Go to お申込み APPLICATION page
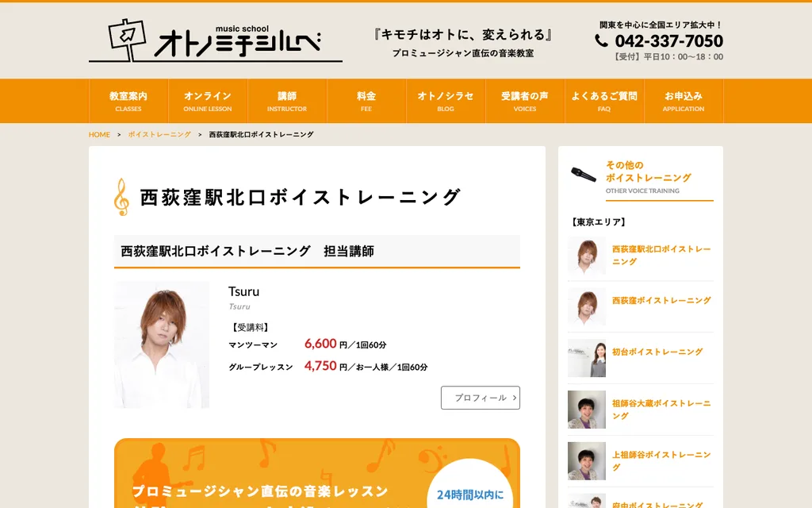The height and width of the screenshot is (508, 812). [683, 101]
